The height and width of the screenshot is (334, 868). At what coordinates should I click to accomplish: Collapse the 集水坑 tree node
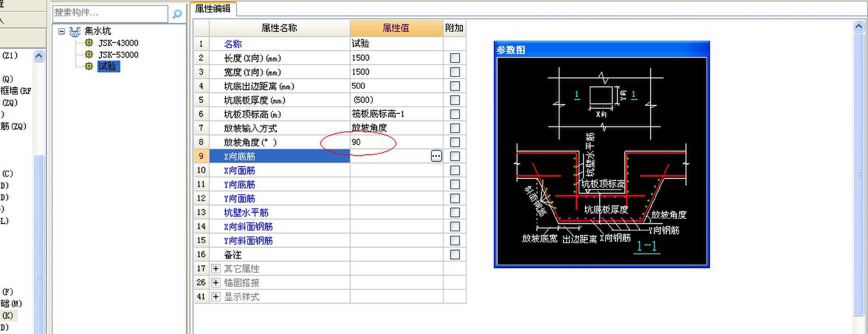point(62,31)
